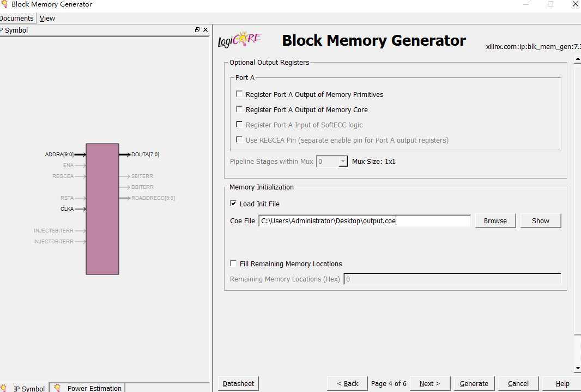Image resolution: width=581 pixels, height=392 pixels.
Task: Click the DBITERR port label
Action: (x=142, y=187)
